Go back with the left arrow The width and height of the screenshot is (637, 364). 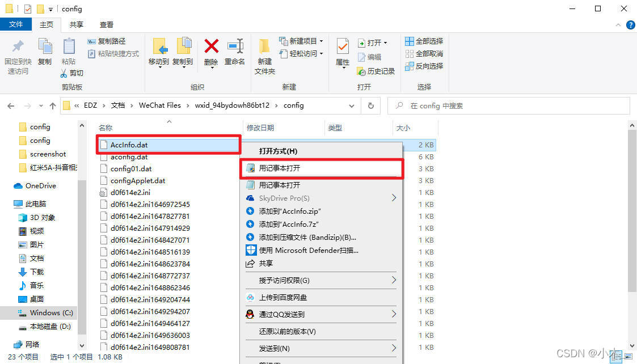[x=11, y=106]
